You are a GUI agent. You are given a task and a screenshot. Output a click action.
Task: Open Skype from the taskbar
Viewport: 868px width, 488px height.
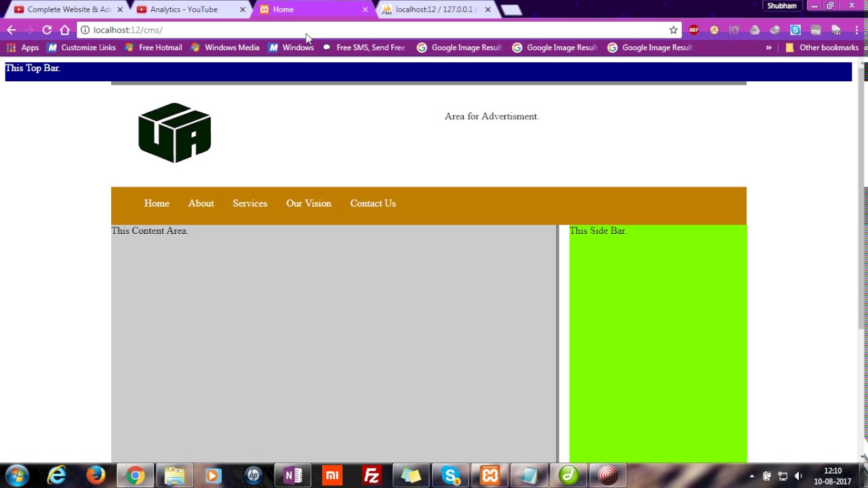[450, 476]
